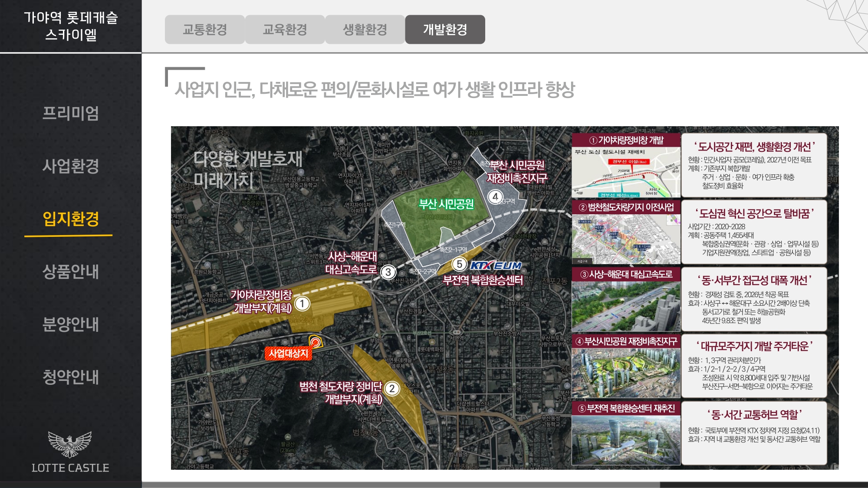The width and height of the screenshot is (868, 488).
Task: Click the 가야역 롯데캐슬 스카이엘 title
Action: point(70,26)
